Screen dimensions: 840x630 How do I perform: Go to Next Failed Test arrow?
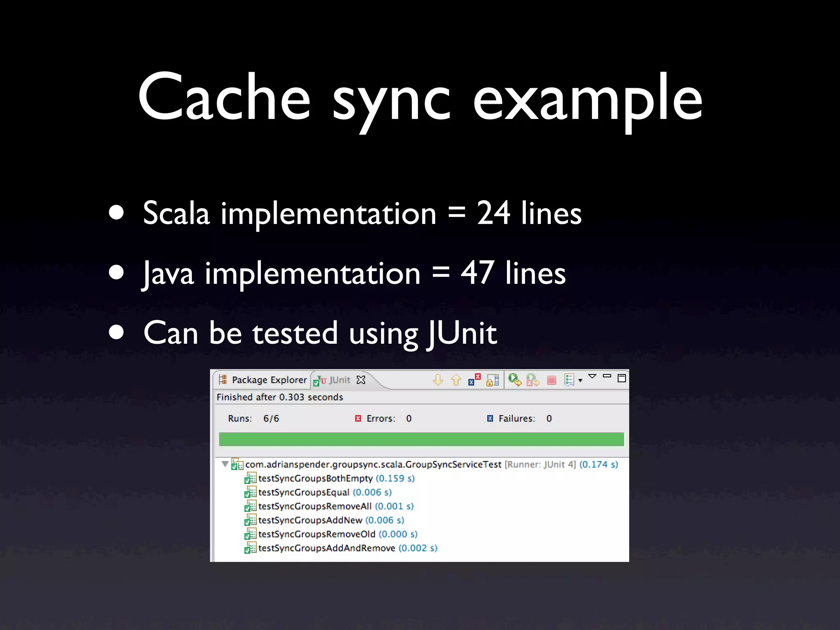point(438,380)
